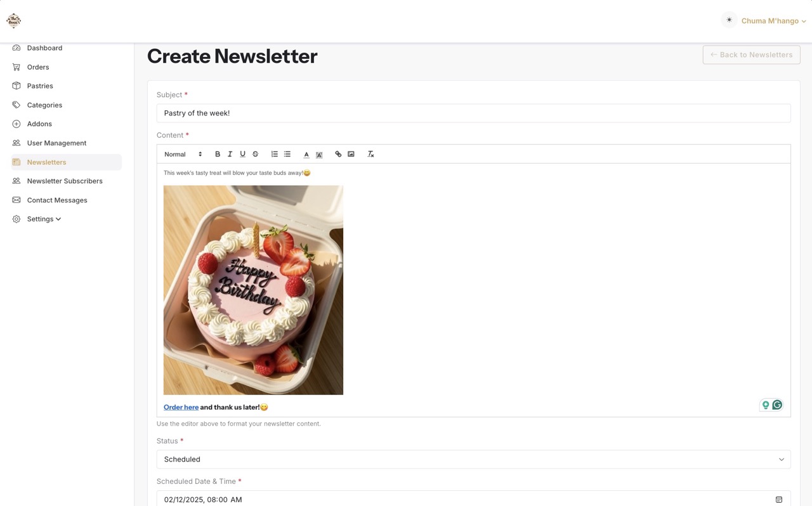Apply bold formatting in editor toolbar
812x506 pixels.
(x=218, y=154)
